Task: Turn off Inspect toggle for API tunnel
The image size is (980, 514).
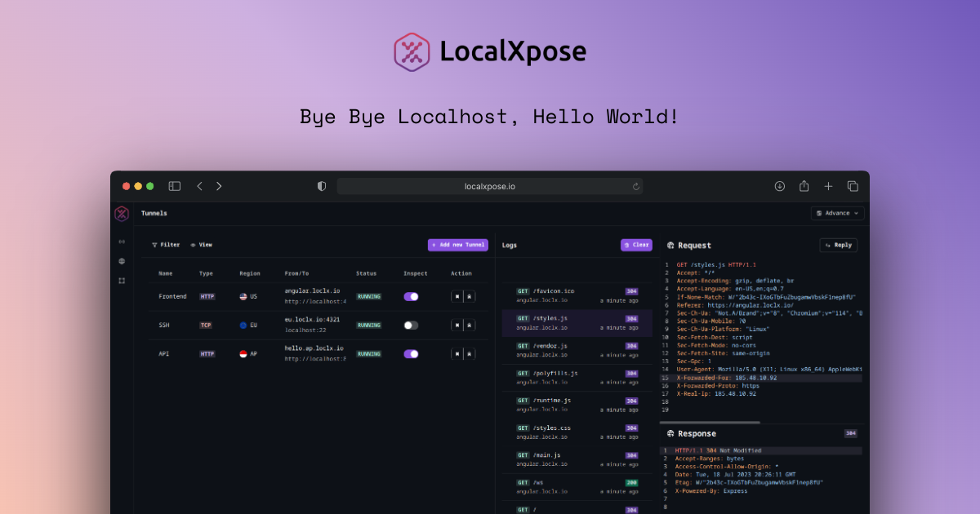Action: coord(411,354)
